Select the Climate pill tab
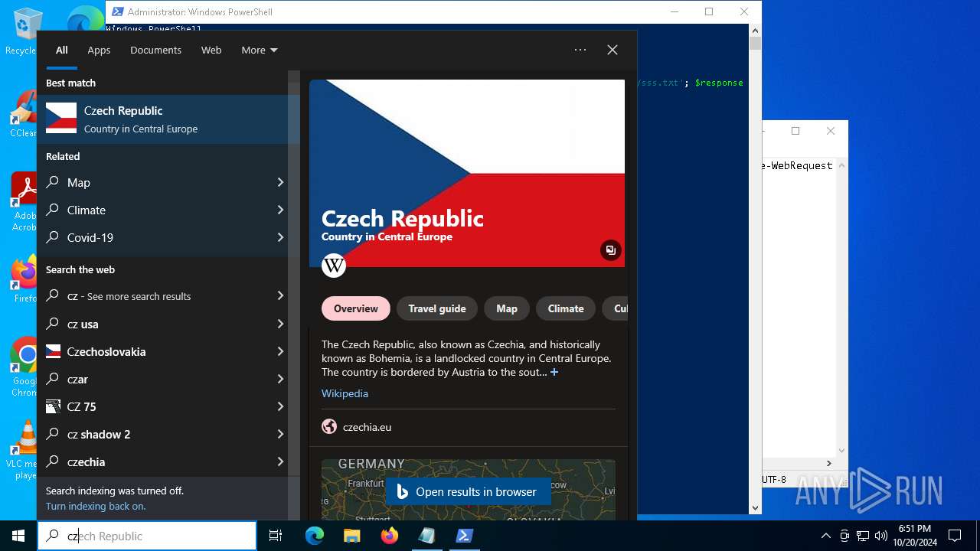 tap(566, 308)
